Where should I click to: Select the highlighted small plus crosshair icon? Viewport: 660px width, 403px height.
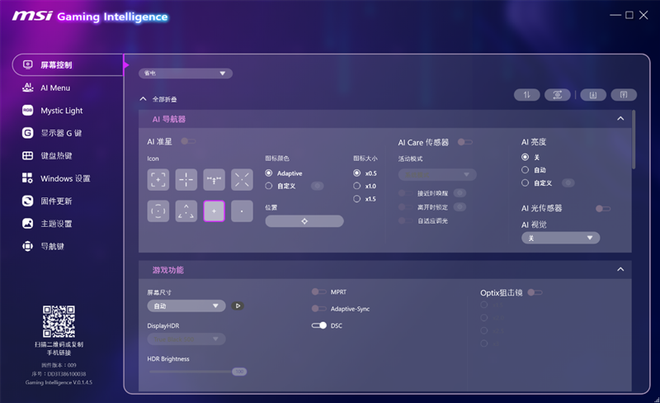(x=214, y=211)
